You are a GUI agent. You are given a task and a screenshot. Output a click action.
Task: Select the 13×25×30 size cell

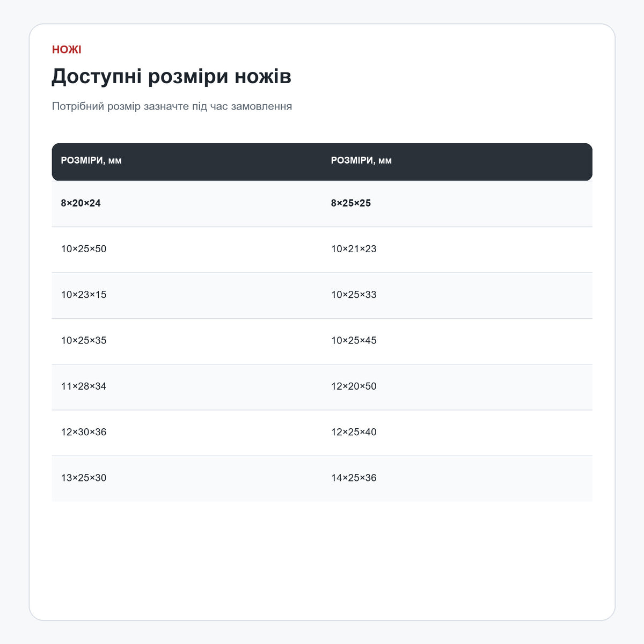[187, 478]
